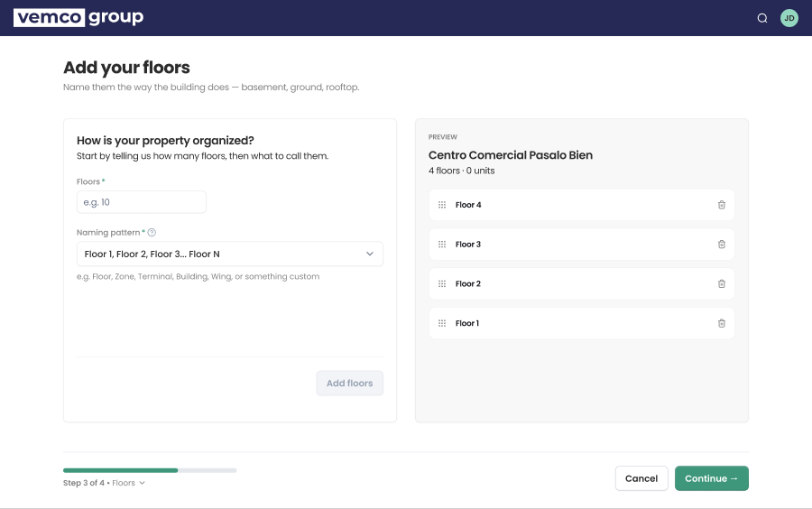The height and width of the screenshot is (509, 812).
Task: Focus the Floors number input field
Action: pos(142,202)
